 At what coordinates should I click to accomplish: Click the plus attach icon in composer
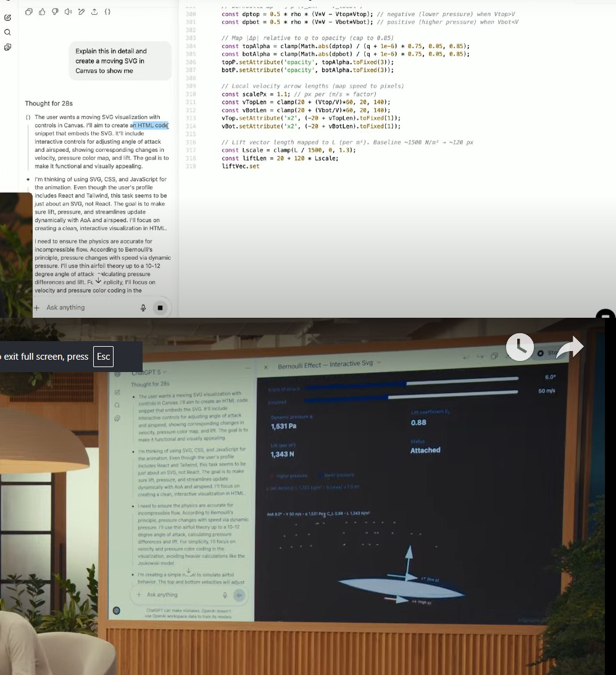click(36, 307)
